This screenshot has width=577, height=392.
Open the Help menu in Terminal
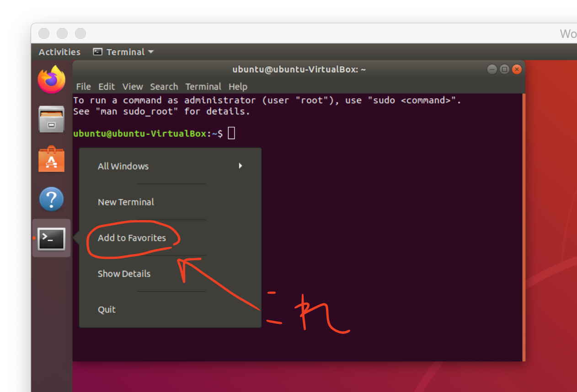coord(238,86)
